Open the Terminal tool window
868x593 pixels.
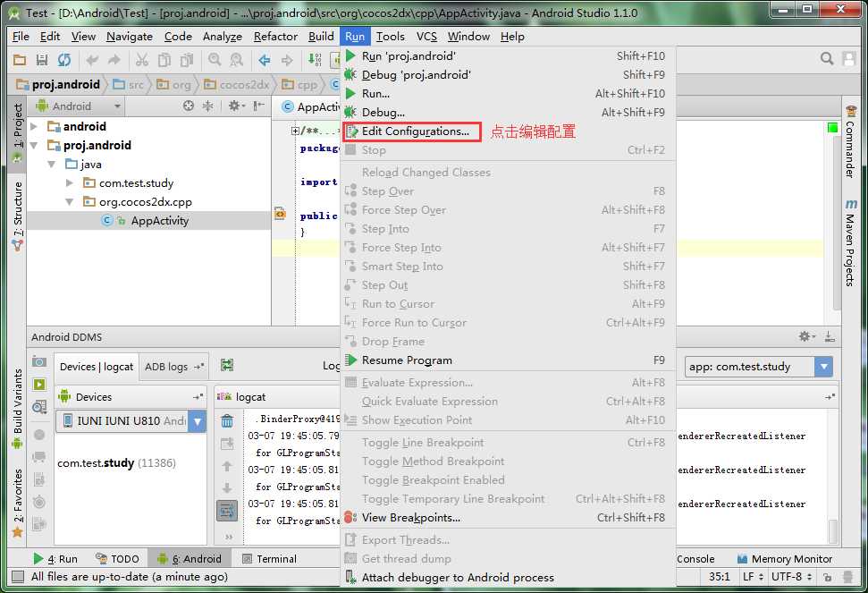click(270, 559)
